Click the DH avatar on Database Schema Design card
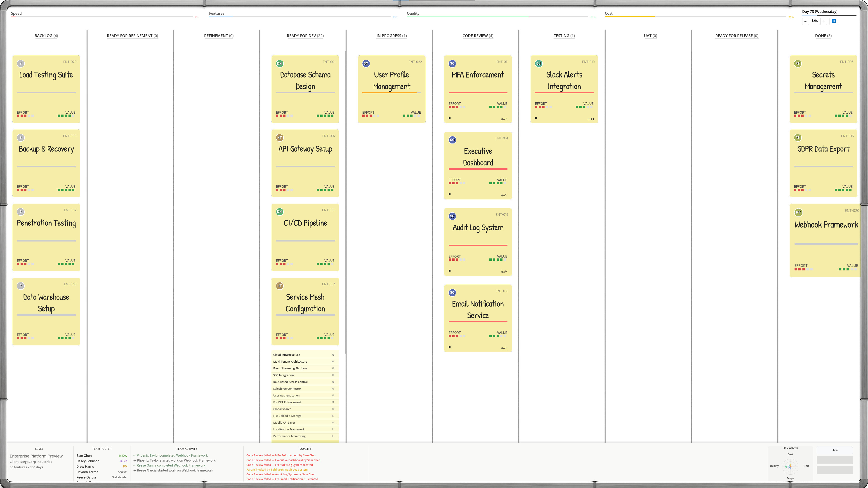 pos(279,64)
